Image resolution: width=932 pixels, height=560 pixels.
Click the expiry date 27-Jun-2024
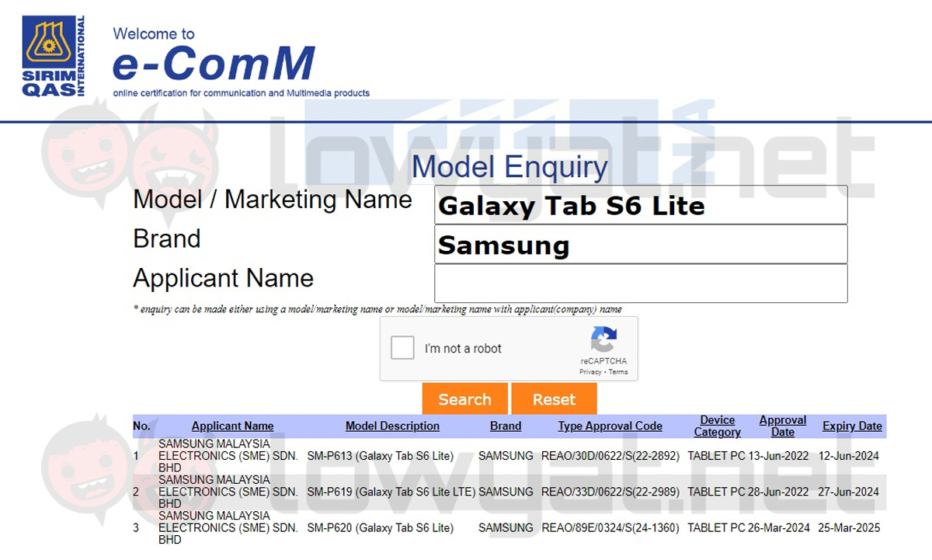click(849, 492)
